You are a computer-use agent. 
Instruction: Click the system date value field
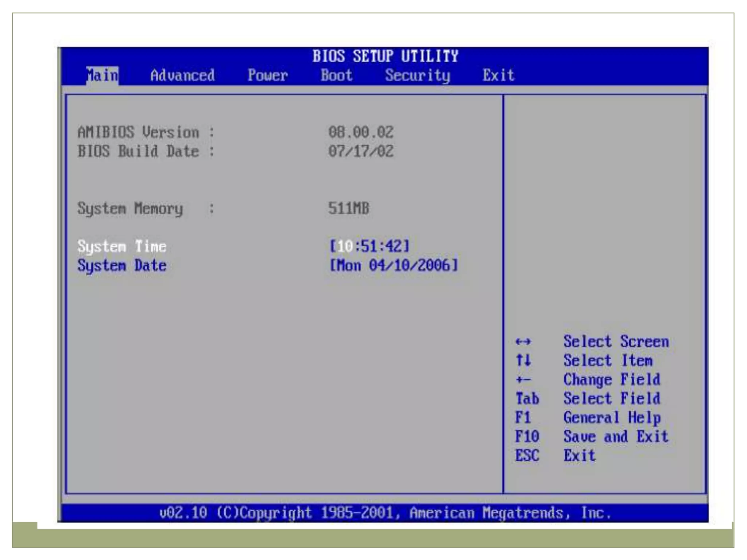393,265
